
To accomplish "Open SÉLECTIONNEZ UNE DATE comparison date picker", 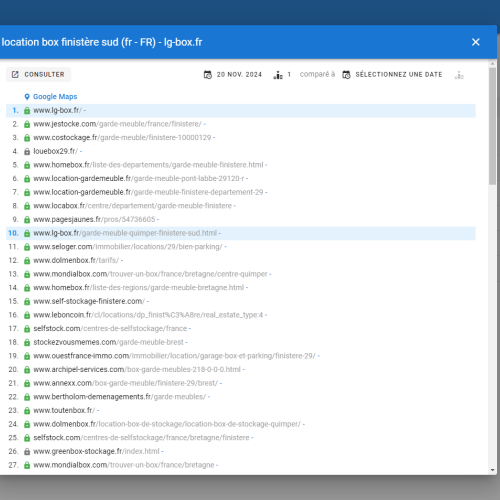I will click(x=392, y=74).
